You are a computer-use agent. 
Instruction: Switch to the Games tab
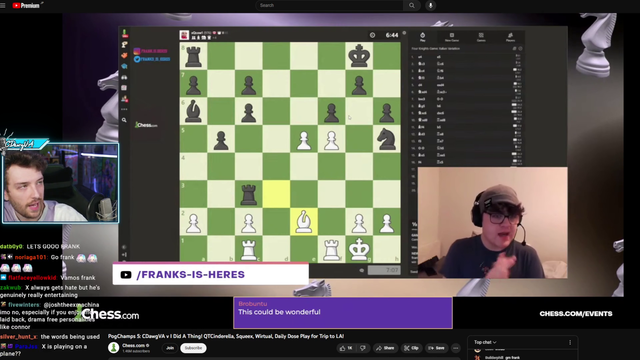[481, 37]
